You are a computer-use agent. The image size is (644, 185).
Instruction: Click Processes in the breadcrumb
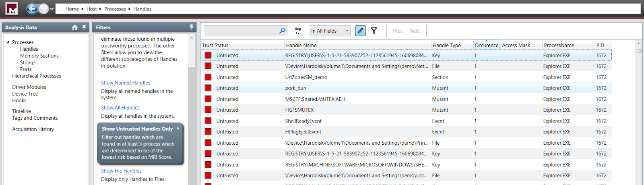(x=115, y=9)
